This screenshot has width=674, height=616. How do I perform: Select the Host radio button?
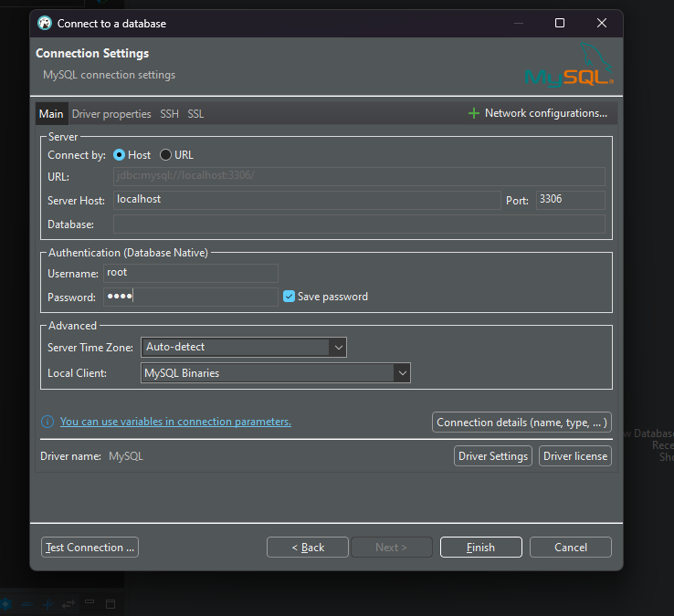point(119,155)
